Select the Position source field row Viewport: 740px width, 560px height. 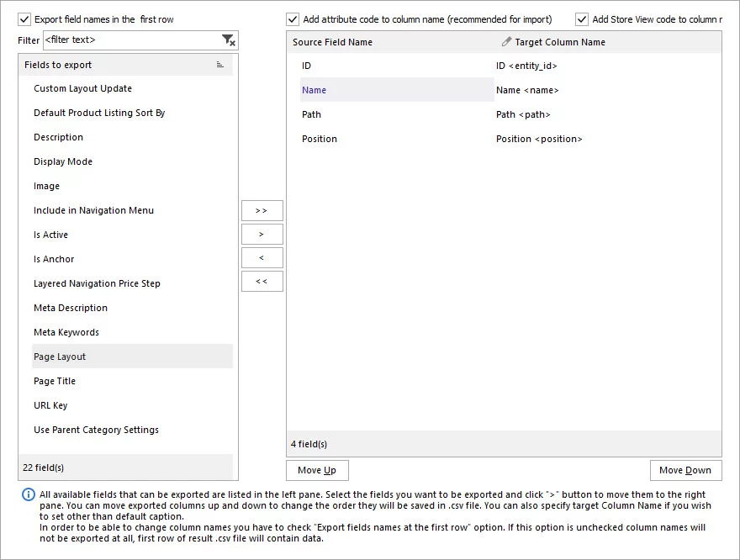pos(397,140)
